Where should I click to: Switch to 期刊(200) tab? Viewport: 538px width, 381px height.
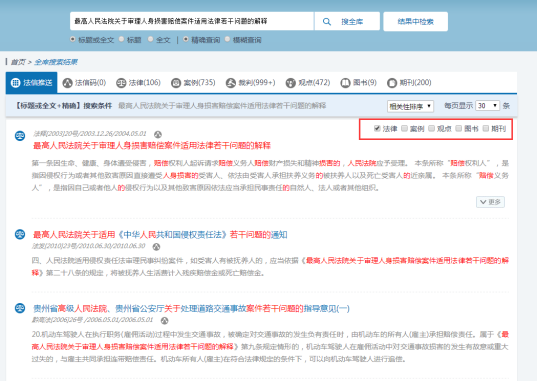point(409,83)
